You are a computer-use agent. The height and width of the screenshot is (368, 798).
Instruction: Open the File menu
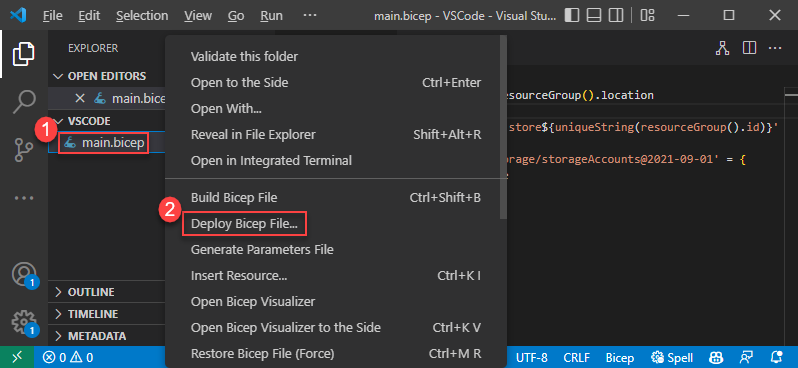52,16
